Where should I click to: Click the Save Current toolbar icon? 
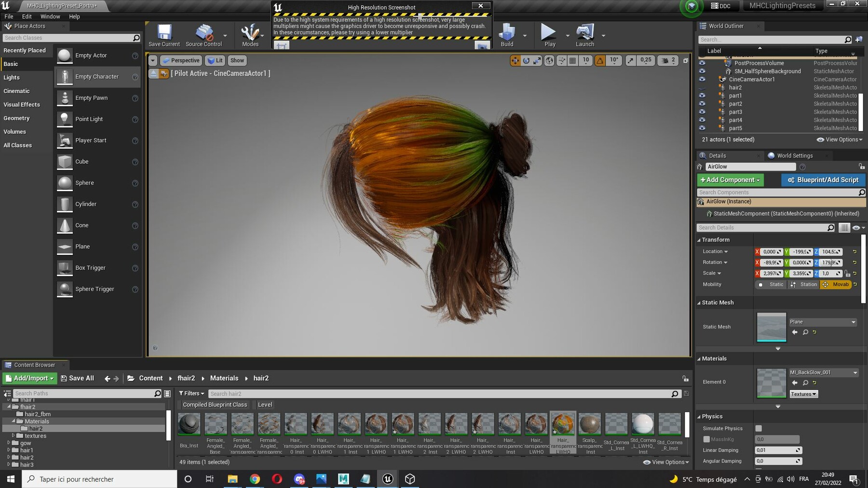tap(164, 35)
